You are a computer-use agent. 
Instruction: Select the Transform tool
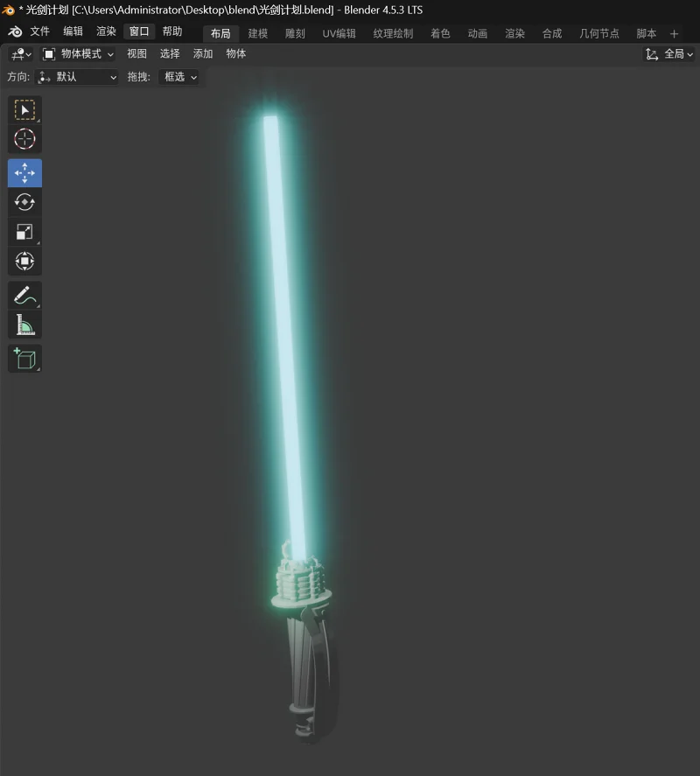pyautogui.click(x=24, y=261)
